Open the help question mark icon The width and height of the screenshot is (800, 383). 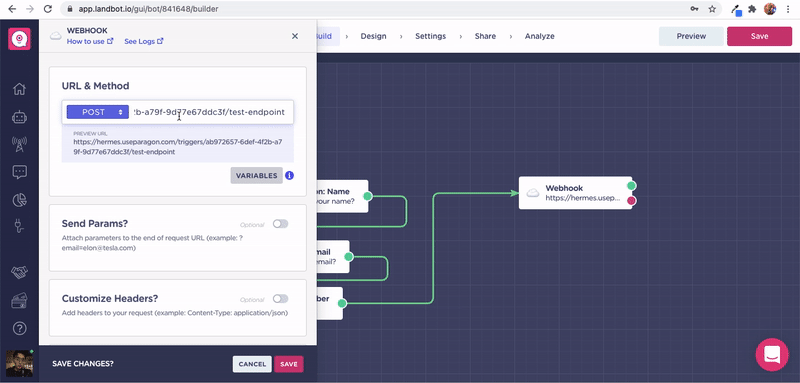tap(19, 328)
